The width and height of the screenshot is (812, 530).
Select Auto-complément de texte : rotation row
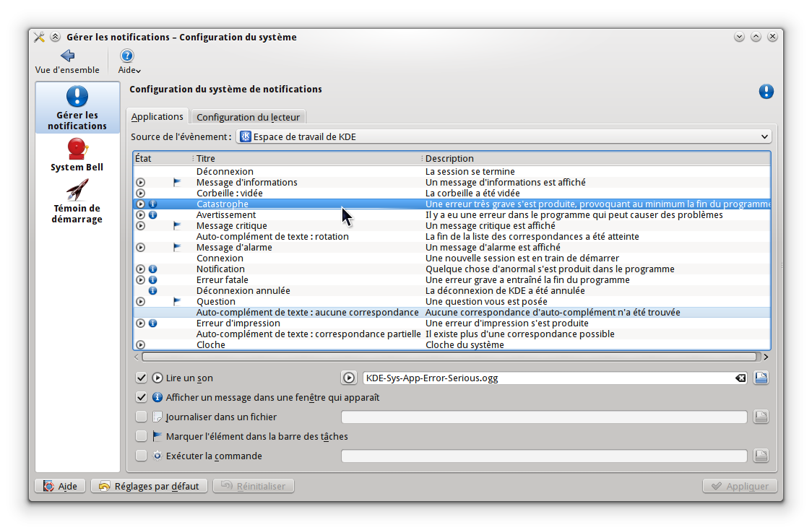pos(452,237)
